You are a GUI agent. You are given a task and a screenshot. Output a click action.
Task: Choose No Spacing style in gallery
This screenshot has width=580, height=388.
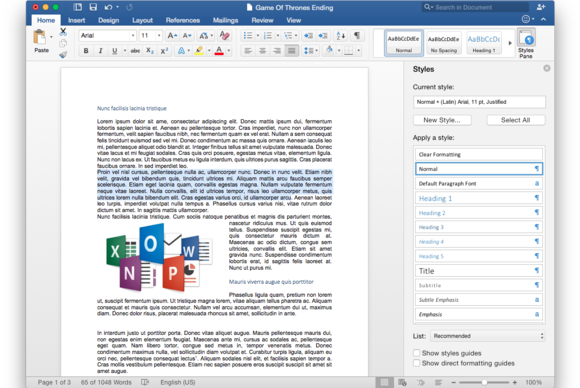pos(444,43)
